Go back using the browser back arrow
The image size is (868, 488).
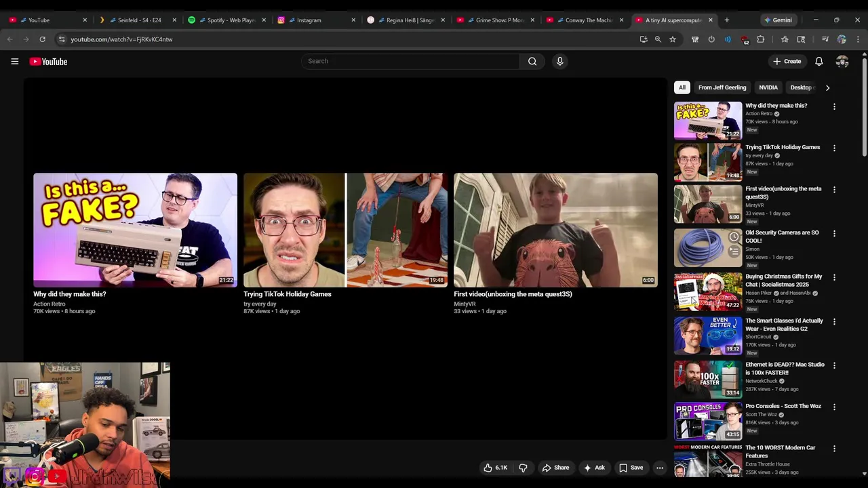click(x=9, y=39)
